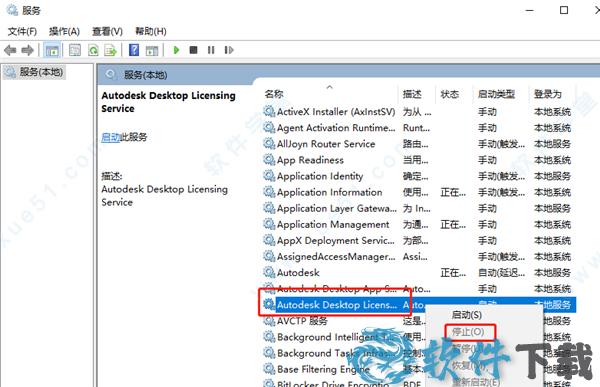The height and width of the screenshot is (387, 600).
Task: Sort by the 描述 column header
Action: (x=412, y=94)
